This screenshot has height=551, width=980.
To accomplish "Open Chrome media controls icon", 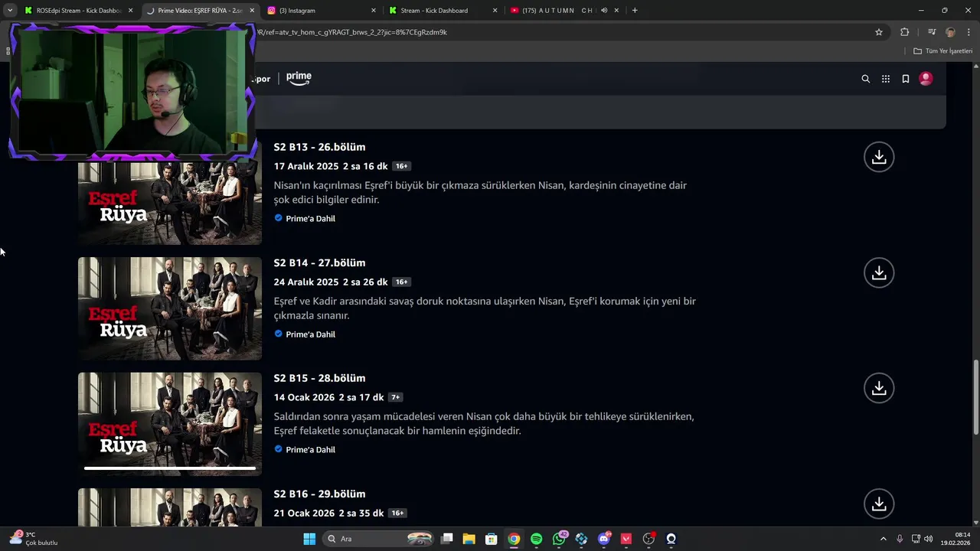I will coord(932,32).
